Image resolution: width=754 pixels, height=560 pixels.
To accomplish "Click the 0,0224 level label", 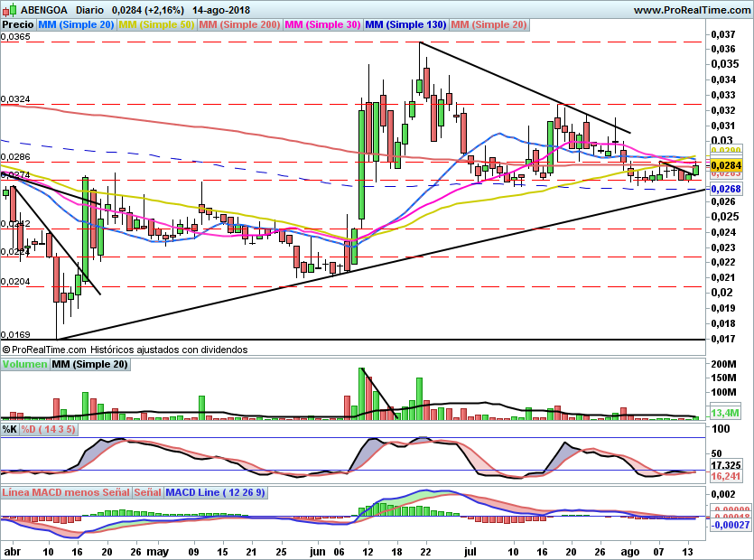I will point(15,252).
